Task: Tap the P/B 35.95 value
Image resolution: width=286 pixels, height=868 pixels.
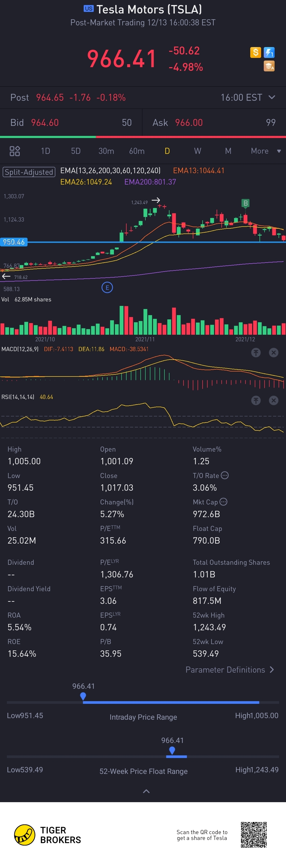Action: [111, 654]
